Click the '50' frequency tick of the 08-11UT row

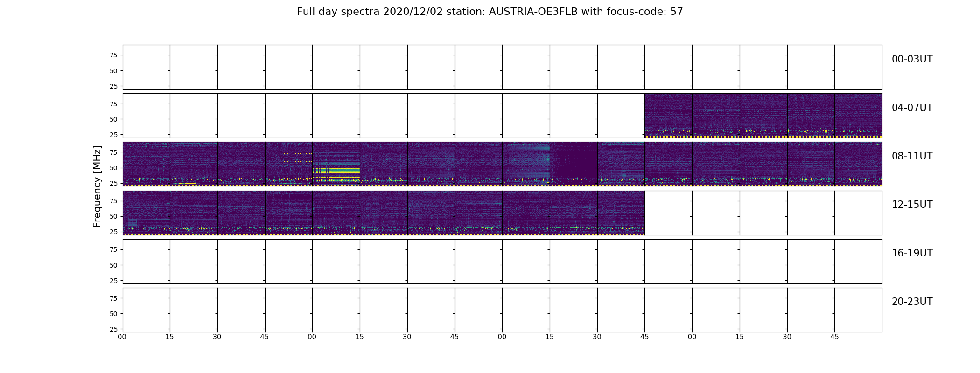coord(113,168)
